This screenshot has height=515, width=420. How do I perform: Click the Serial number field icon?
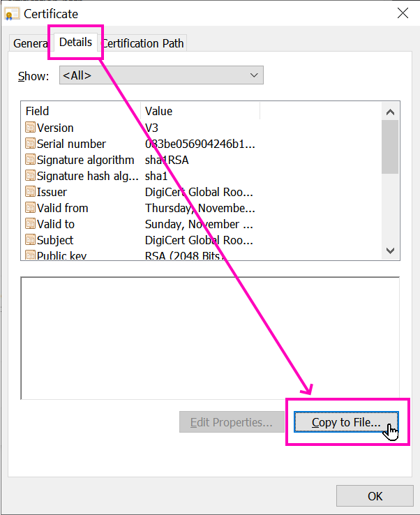pyautogui.click(x=30, y=144)
